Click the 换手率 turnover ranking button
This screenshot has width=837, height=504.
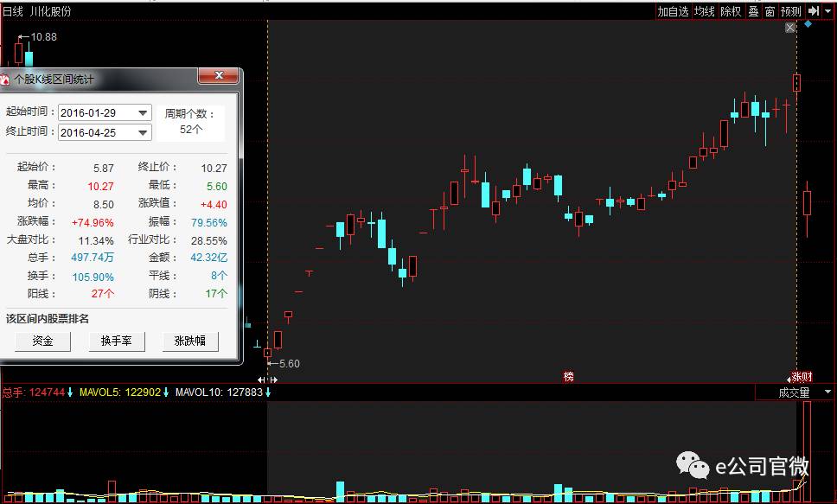[116, 341]
